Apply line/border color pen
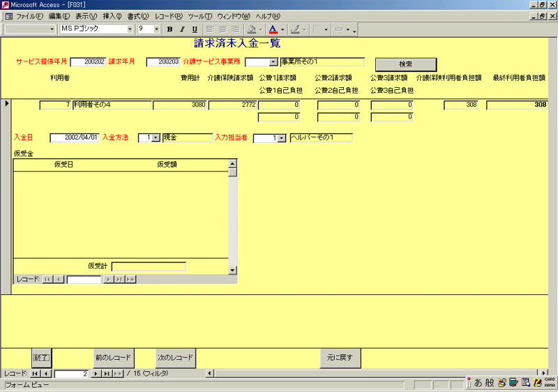The width and height of the screenshot is (558, 392). [x=295, y=29]
